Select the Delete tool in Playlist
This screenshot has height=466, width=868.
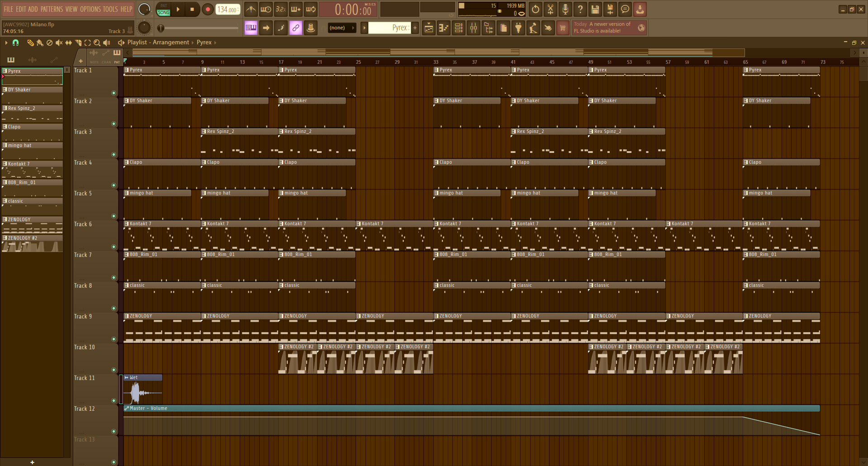coord(49,43)
